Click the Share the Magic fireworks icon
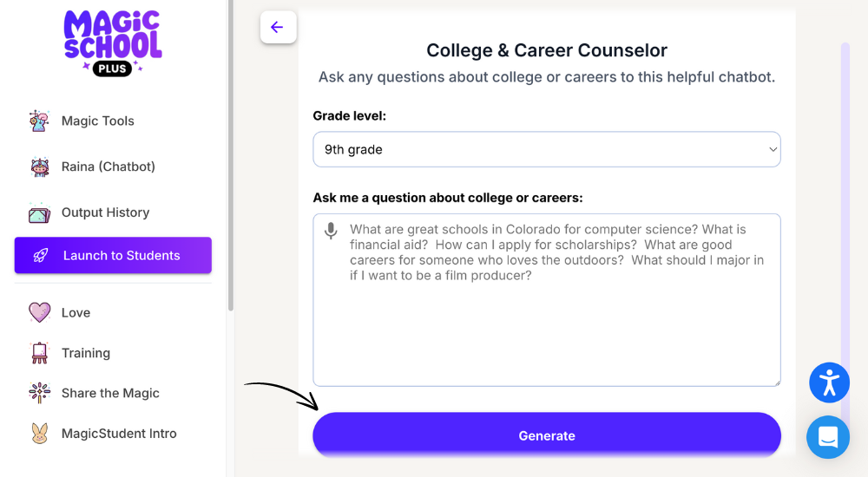 pos(39,393)
